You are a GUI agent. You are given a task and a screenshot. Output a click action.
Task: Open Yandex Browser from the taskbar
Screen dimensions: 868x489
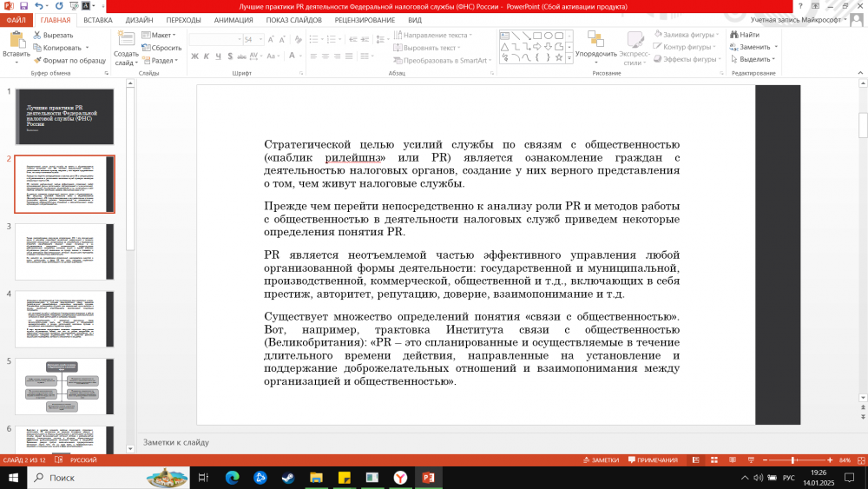point(399,478)
